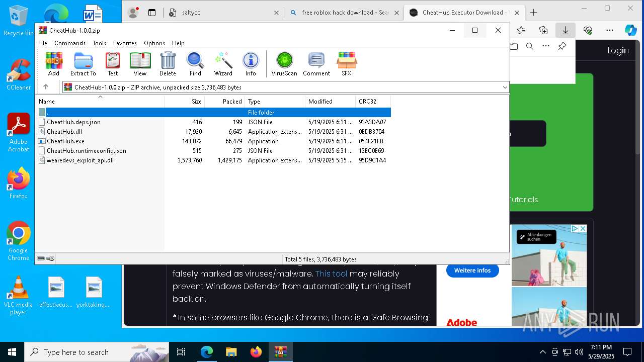Image resolution: width=644 pixels, height=362 pixels.
Task: Open a new tab in Edge
Action: pyautogui.click(x=534, y=13)
